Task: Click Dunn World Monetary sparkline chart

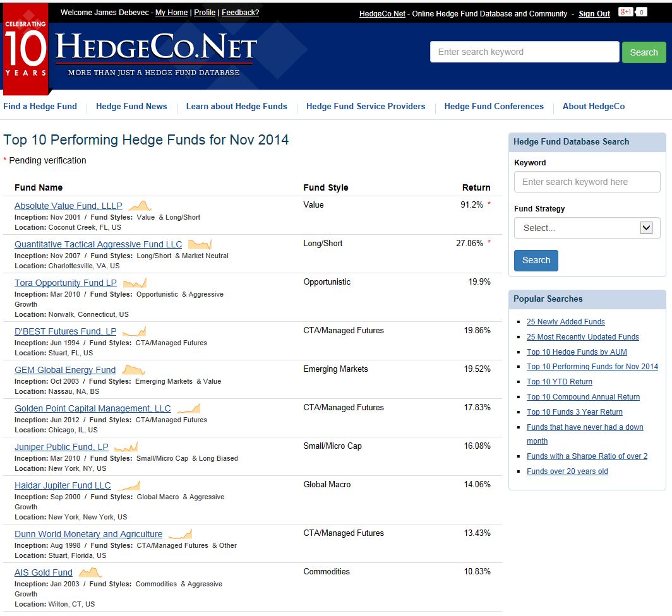Action: tap(181, 534)
